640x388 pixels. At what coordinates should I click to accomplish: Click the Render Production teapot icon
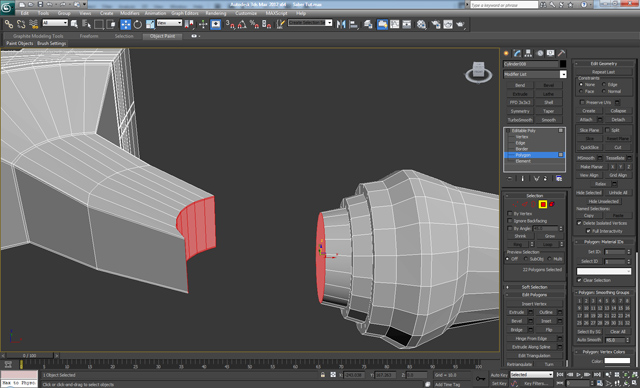[460, 24]
